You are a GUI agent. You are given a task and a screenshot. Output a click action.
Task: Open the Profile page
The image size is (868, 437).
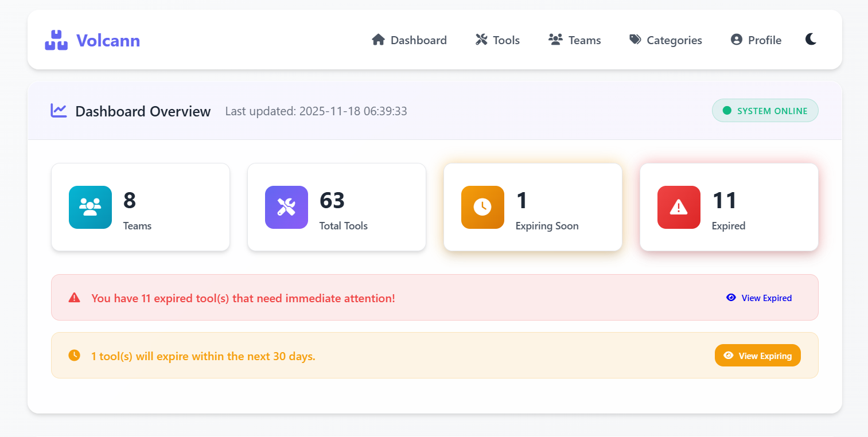point(756,40)
